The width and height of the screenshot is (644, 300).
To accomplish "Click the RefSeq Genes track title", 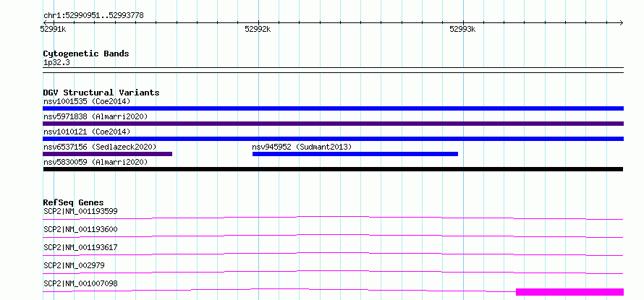I will [x=73, y=202].
